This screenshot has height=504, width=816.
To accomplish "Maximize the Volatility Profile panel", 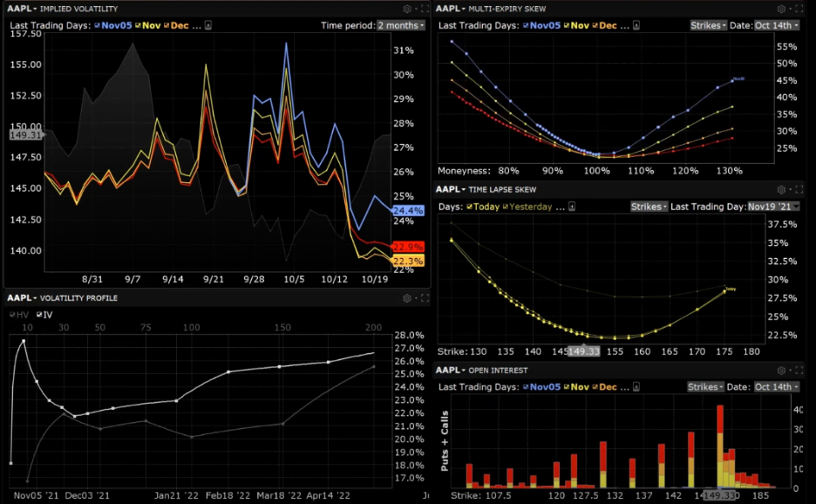I will [425, 298].
